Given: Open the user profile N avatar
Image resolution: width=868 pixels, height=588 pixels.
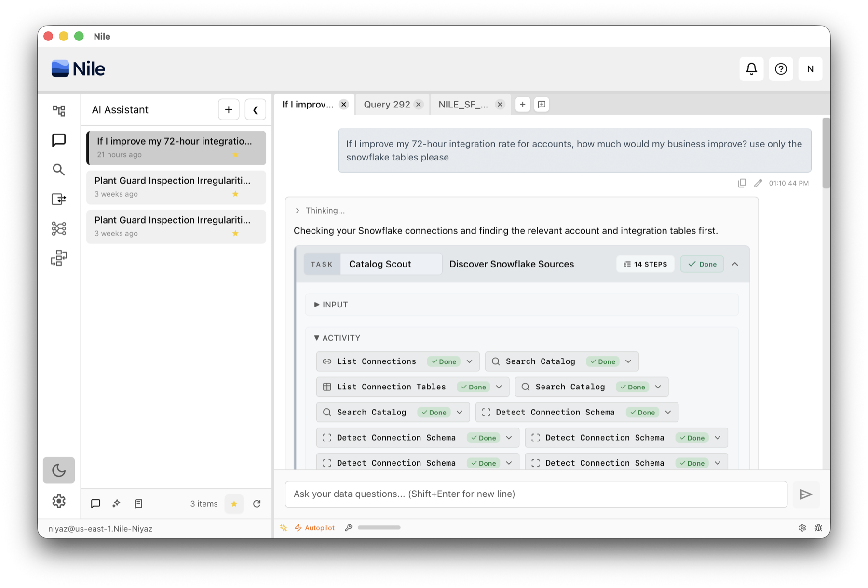Looking at the screenshot, I should tap(810, 69).
